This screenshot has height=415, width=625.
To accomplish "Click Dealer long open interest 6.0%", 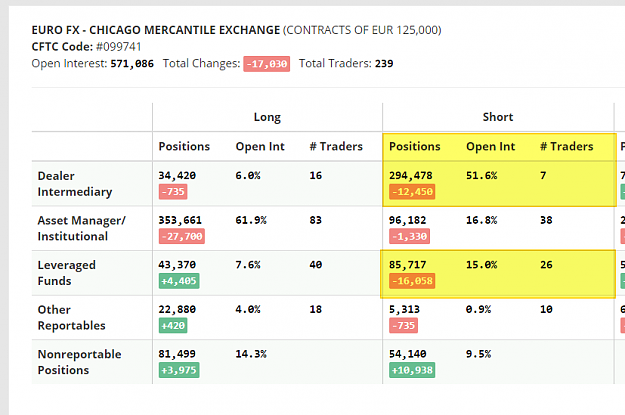I will click(248, 176).
